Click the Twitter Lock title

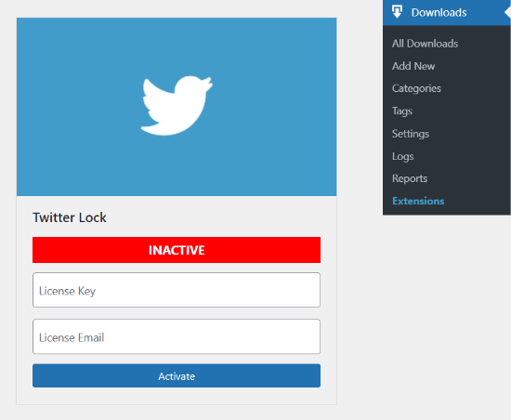pyautogui.click(x=70, y=217)
